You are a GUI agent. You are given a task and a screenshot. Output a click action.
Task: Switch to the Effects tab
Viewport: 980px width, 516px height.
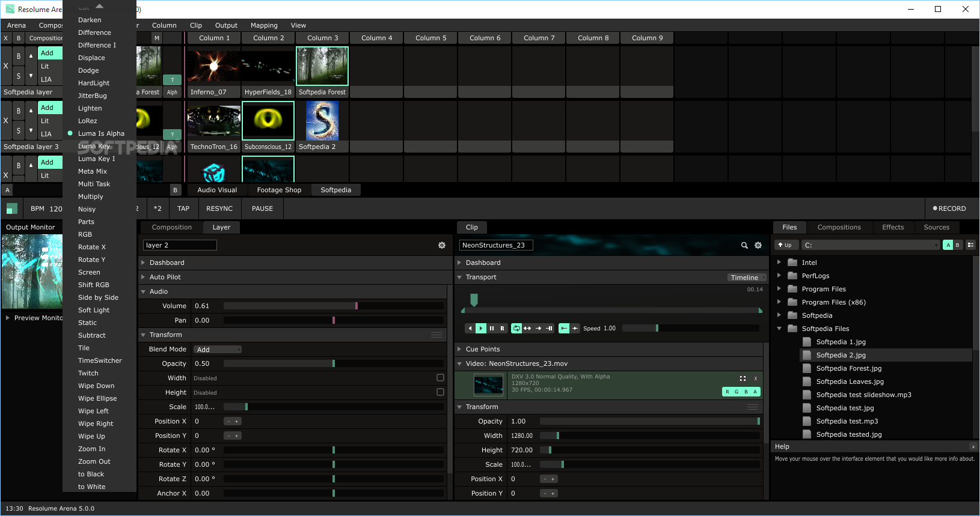[893, 227]
